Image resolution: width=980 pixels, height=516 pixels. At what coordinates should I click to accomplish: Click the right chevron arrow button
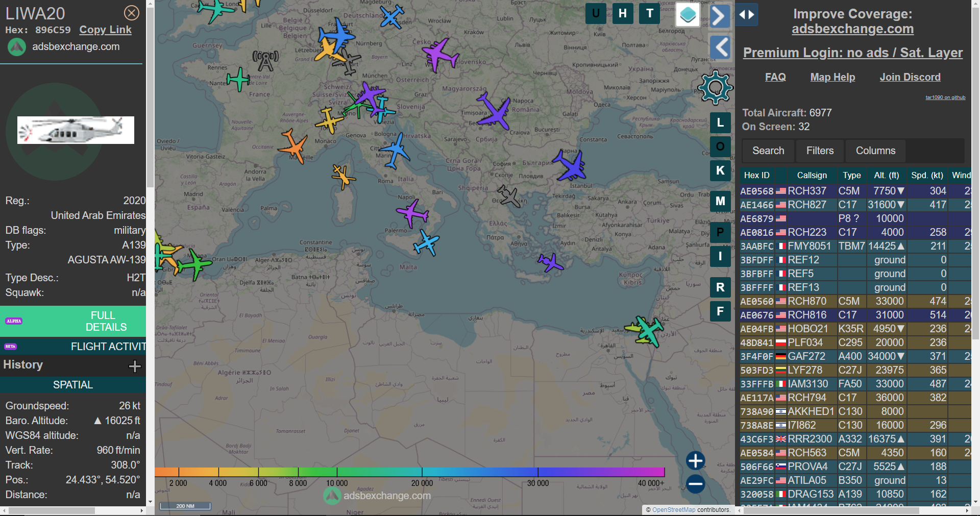click(720, 15)
